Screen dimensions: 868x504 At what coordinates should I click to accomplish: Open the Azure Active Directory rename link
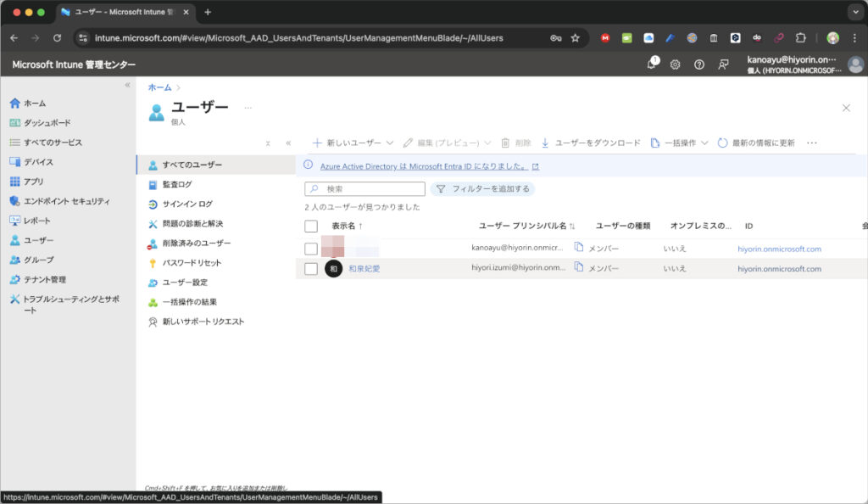tap(424, 166)
